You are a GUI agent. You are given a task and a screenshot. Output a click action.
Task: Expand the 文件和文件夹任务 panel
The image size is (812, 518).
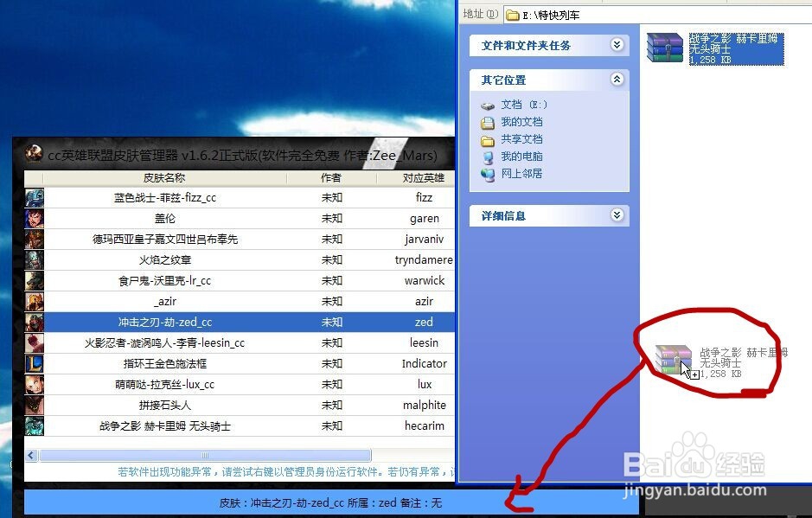click(617, 45)
